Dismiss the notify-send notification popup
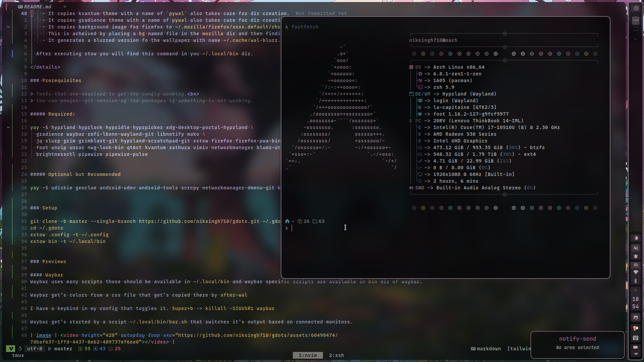This screenshot has height=362, width=644. coord(577,345)
